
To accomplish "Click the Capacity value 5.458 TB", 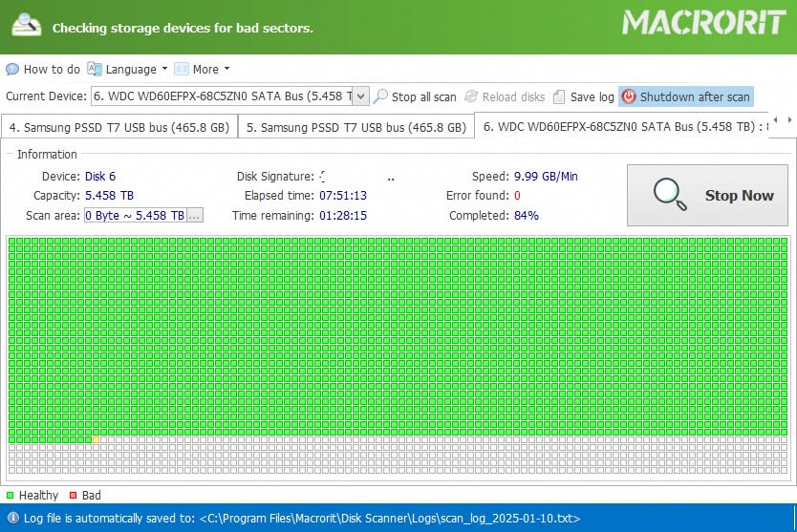I will tap(109, 196).
